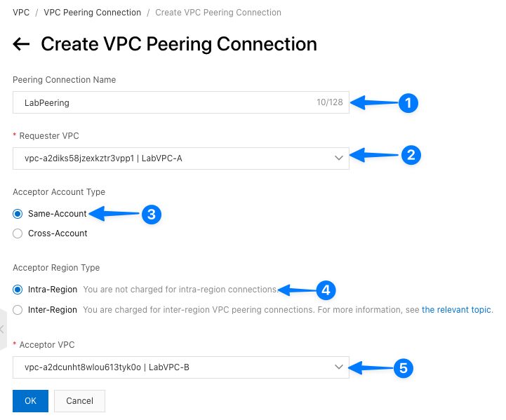Click numbered annotation badge 5
The height and width of the screenshot is (420, 506).
(403, 367)
